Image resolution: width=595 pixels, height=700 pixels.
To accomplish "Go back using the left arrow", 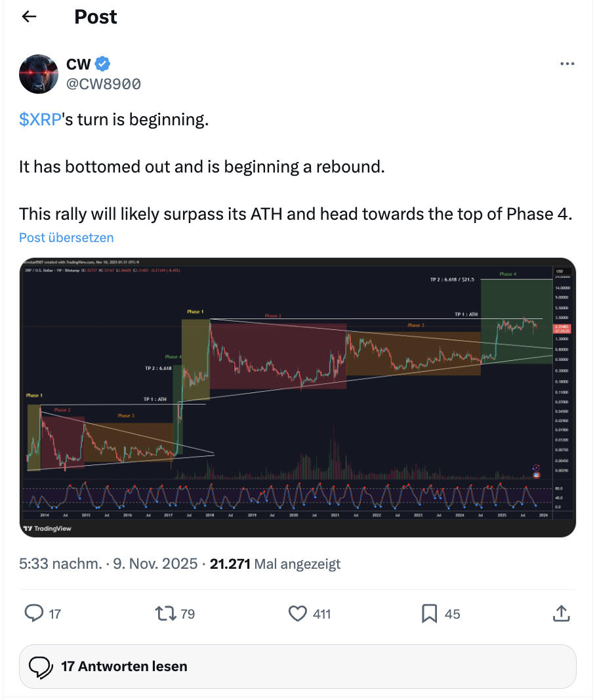I will [x=29, y=17].
